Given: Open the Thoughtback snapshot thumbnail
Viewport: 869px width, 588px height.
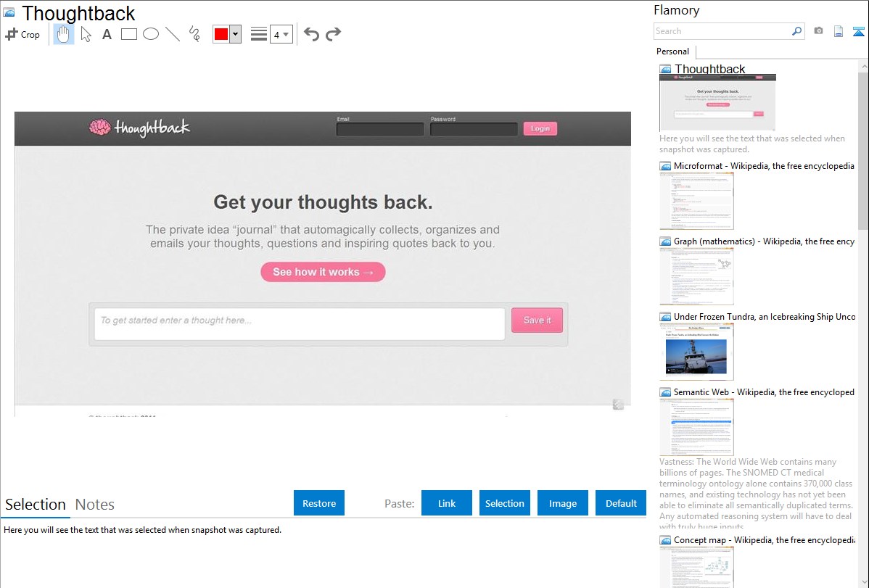Looking at the screenshot, I should click(717, 102).
